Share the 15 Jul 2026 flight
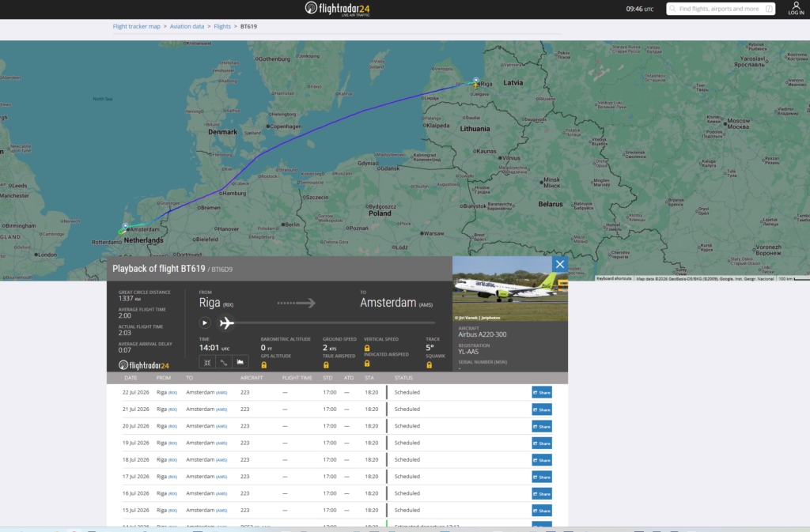Image resolution: width=810 pixels, height=532 pixels. [x=542, y=511]
